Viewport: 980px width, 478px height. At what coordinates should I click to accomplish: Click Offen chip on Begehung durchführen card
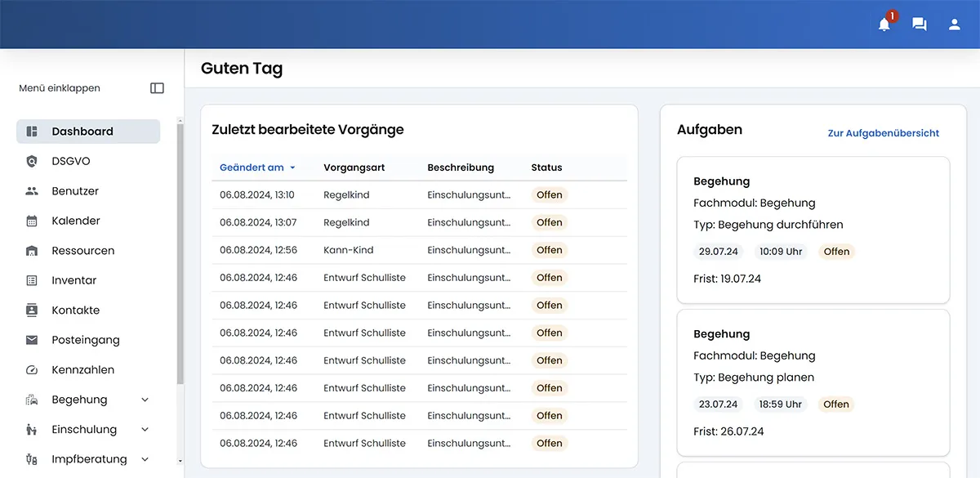(x=836, y=252)
